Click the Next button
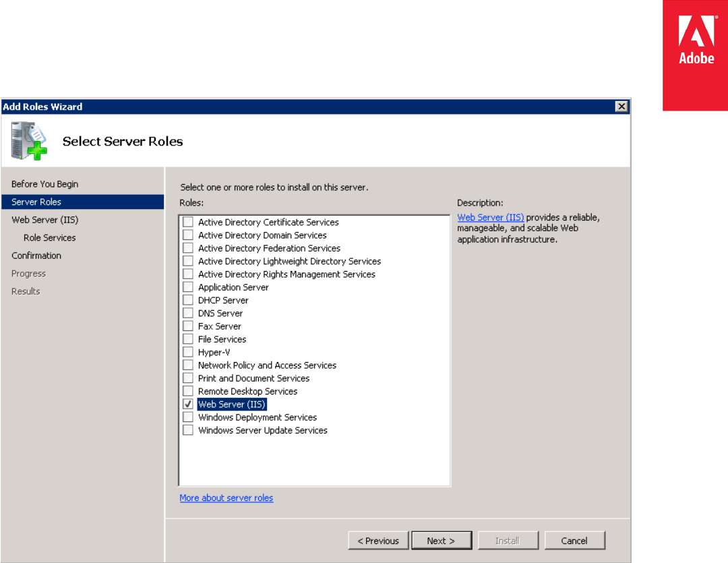 442,540
